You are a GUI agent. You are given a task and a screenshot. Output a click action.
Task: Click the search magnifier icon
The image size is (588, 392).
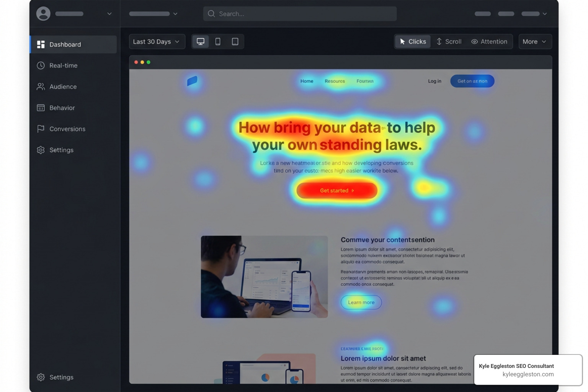point(211,14)
